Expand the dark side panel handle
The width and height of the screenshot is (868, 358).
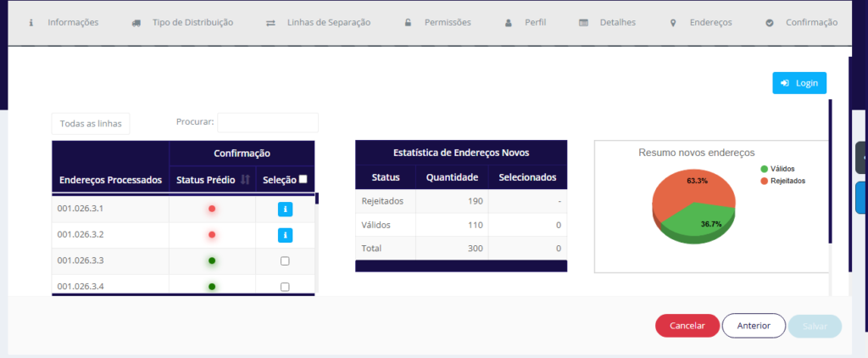coord(863,158)
